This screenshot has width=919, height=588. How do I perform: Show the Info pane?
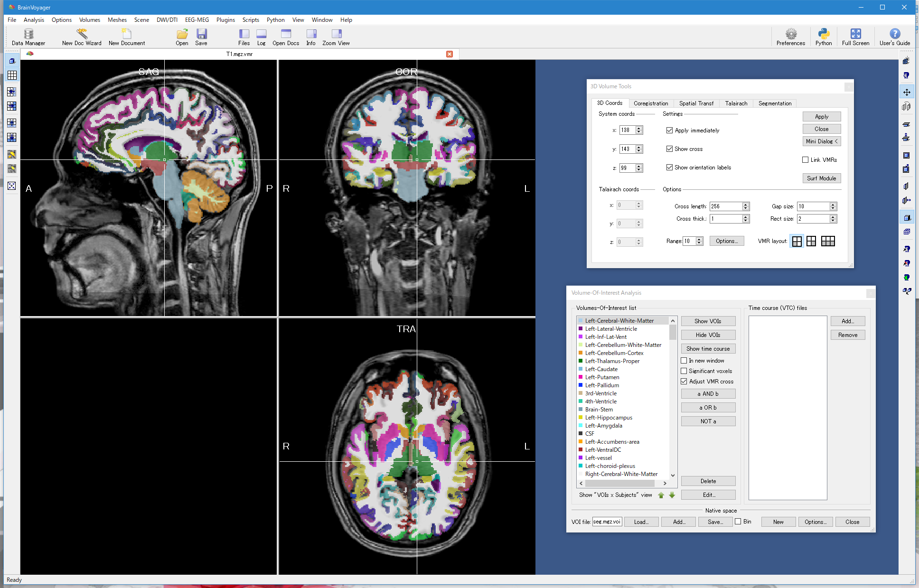tap(311, 37)
